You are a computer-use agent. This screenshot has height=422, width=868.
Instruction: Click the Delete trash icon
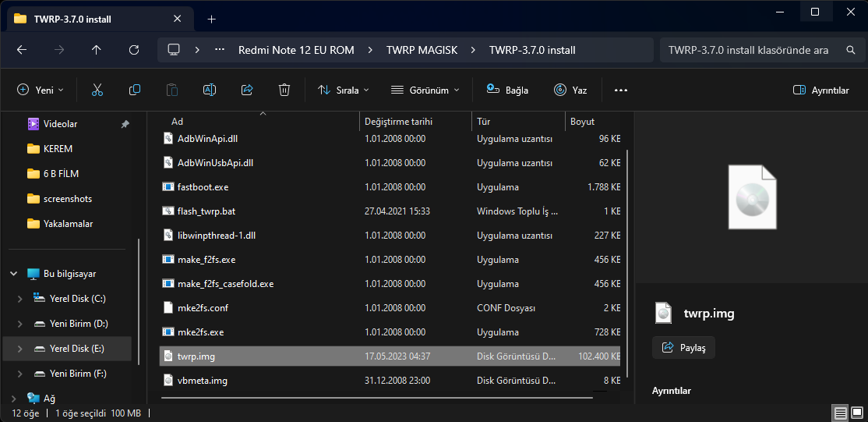point(284,90)
